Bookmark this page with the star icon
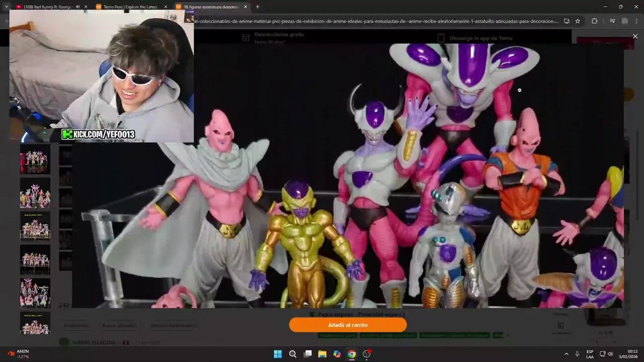644x362 pixels. [578, 21]
